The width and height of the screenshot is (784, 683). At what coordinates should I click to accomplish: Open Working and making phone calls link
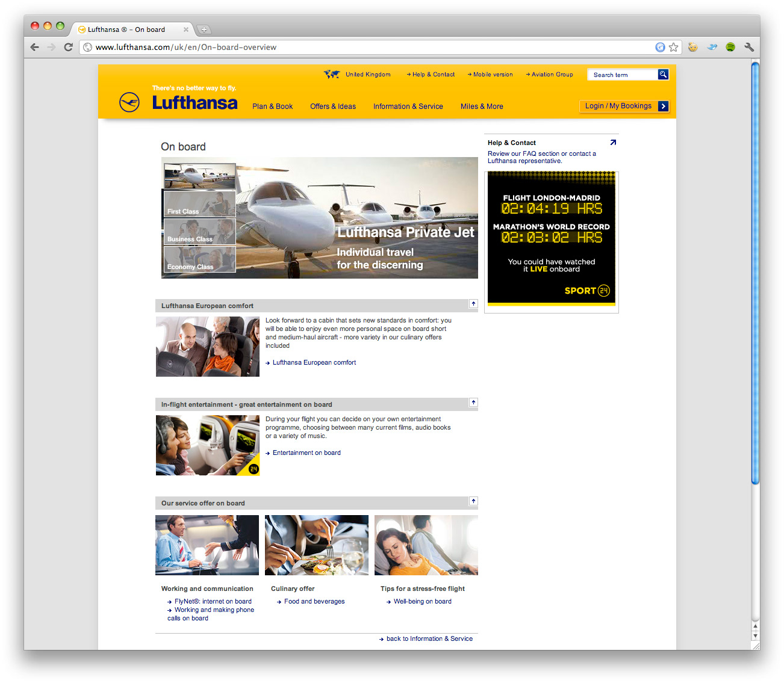(211, 614)
